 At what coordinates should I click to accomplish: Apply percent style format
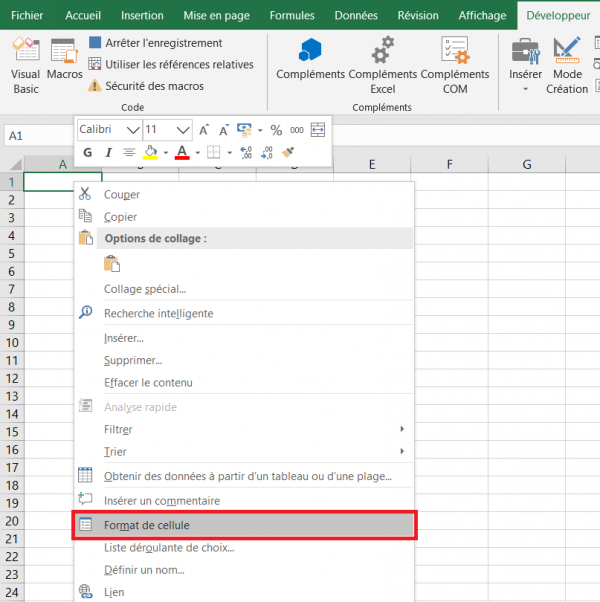click(x=276, y=130)
